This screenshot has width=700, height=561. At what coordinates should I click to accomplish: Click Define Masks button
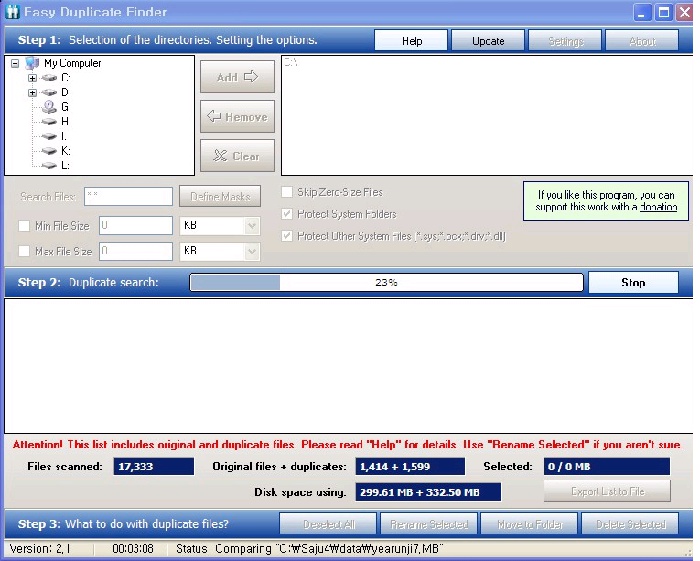220,196
